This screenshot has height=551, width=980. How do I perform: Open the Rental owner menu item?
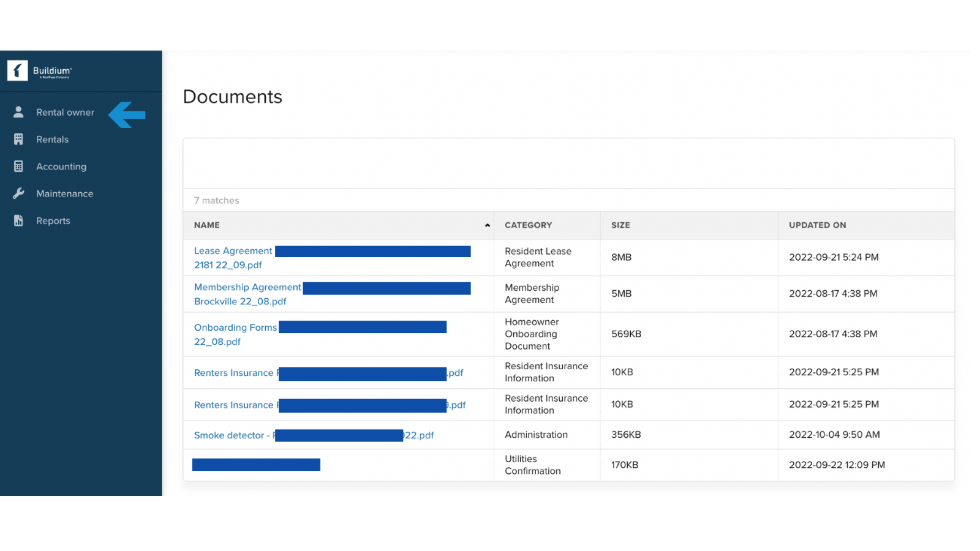[65, 113]
